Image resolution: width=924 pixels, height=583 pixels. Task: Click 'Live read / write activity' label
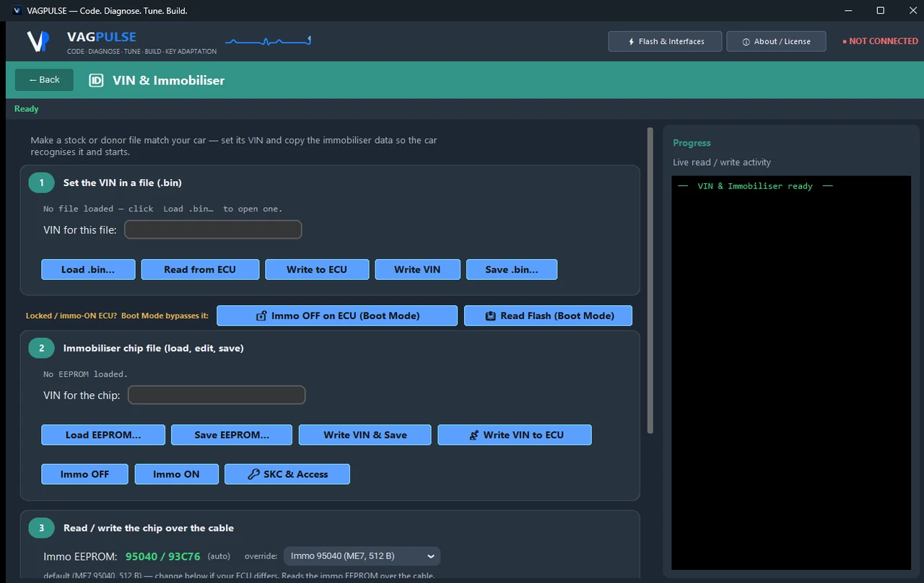click(x=722, y=162)
